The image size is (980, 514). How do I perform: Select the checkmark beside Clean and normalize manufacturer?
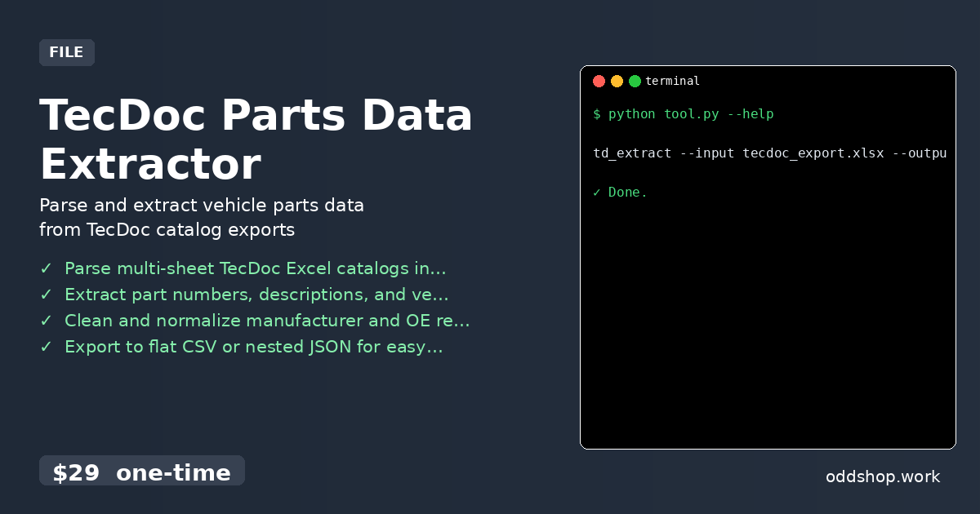(x=46, y=321)
